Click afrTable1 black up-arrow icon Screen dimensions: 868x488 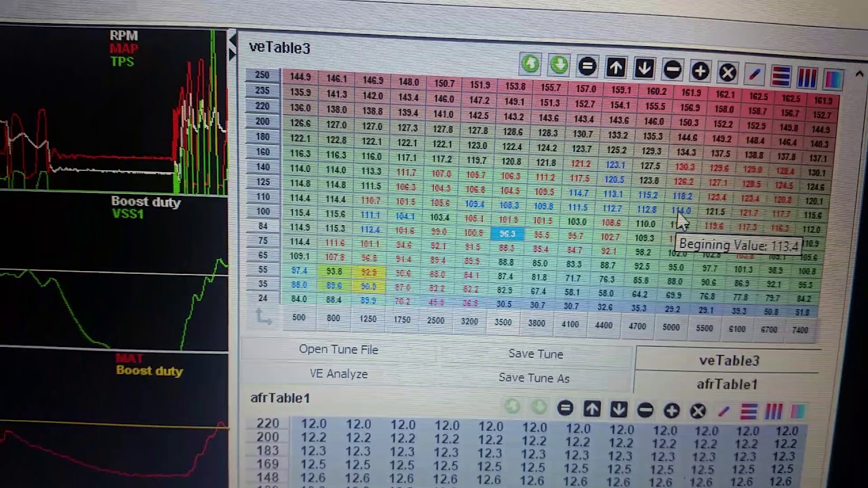click(x=592, y=409)
